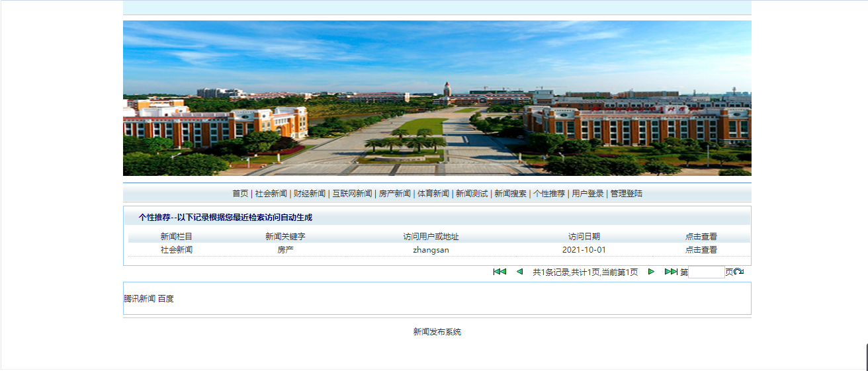This screenshot has height=371, width=868.
Task: Open the 房产新闻 navigation item
Action: coord(395,194)
